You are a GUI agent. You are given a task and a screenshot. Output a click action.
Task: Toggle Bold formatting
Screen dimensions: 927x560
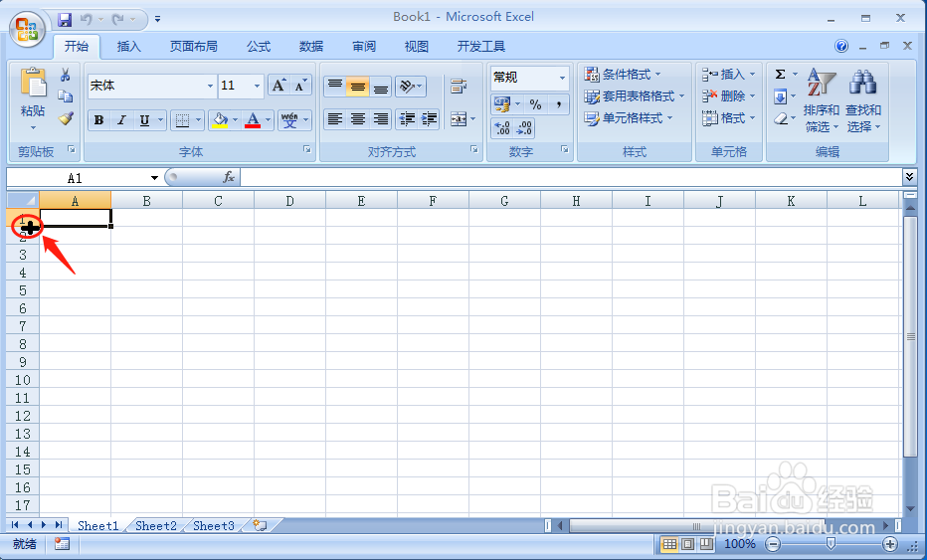click(98, 120)
